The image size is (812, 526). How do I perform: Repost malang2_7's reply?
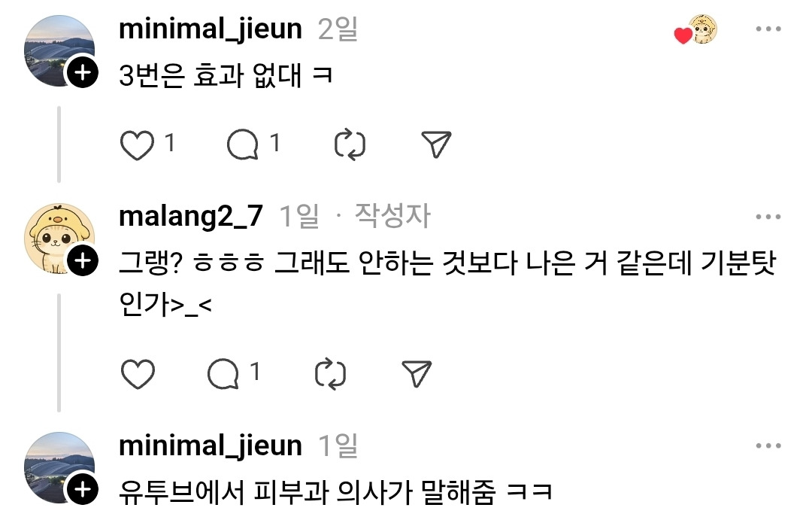330,374
